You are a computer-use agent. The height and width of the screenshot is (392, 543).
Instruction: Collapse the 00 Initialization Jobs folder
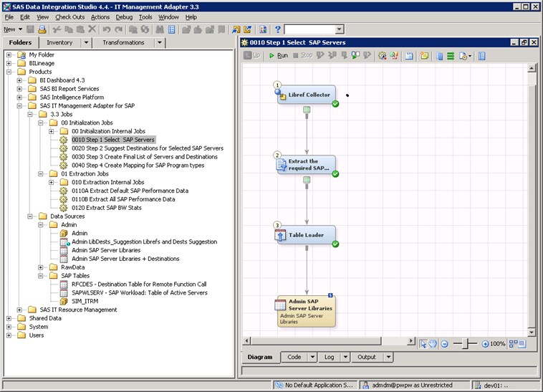pyautogui.click(x=41, y=123)
